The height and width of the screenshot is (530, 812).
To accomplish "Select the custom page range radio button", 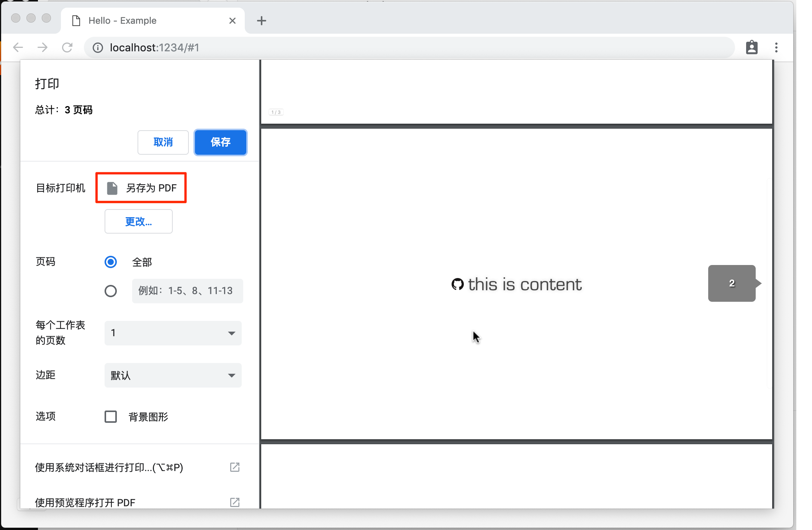I will point(111,291).
